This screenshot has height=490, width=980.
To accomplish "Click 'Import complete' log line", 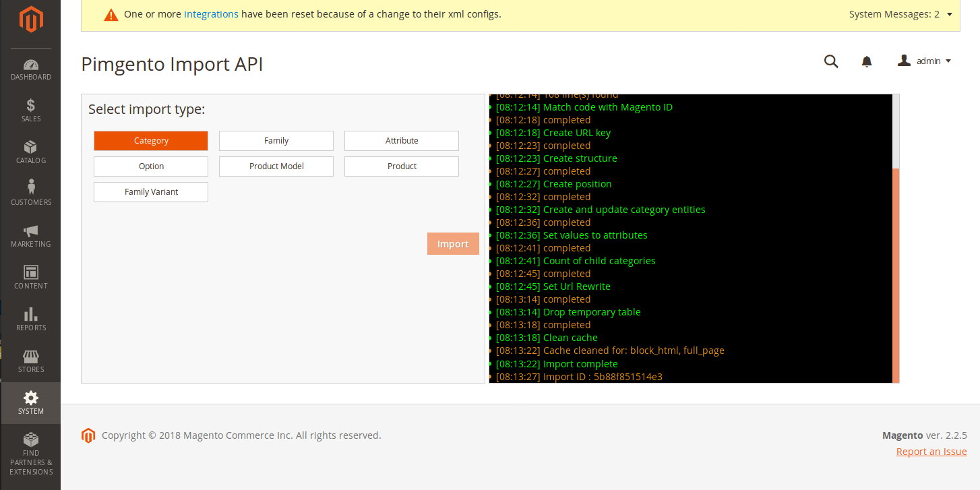I will [557, 364].
